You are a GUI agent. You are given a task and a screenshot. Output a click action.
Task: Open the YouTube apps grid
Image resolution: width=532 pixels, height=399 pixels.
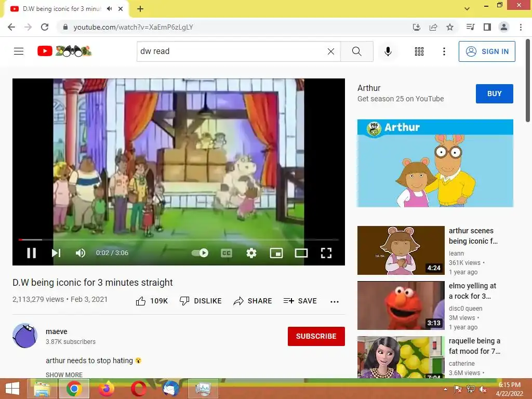pyautogui.click(x=419, y=51)
